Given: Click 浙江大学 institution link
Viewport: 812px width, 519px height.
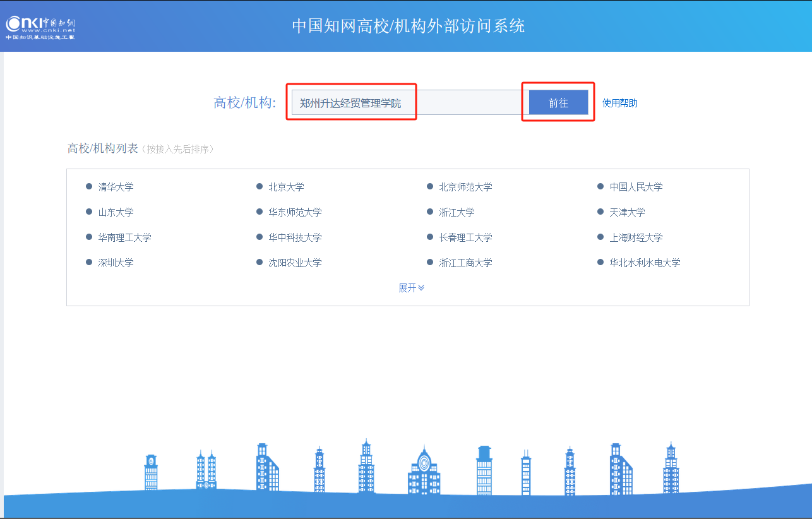Looking at the screenshot, I should point(457,212).
